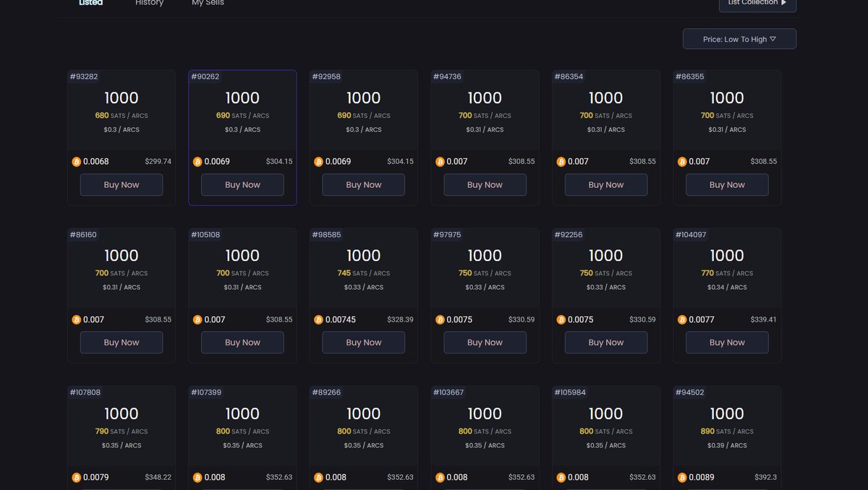Click the #104097 inscription label
This screenshot has width=868, height=490.
pyautogui.click(x=692, y=235)
